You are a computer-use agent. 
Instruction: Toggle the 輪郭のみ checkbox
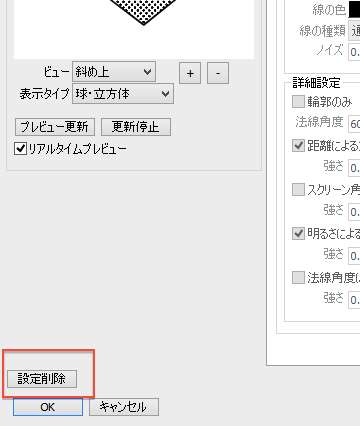point(298,102)
